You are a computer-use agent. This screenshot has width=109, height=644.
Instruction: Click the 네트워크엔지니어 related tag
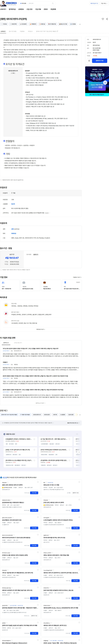37,415
